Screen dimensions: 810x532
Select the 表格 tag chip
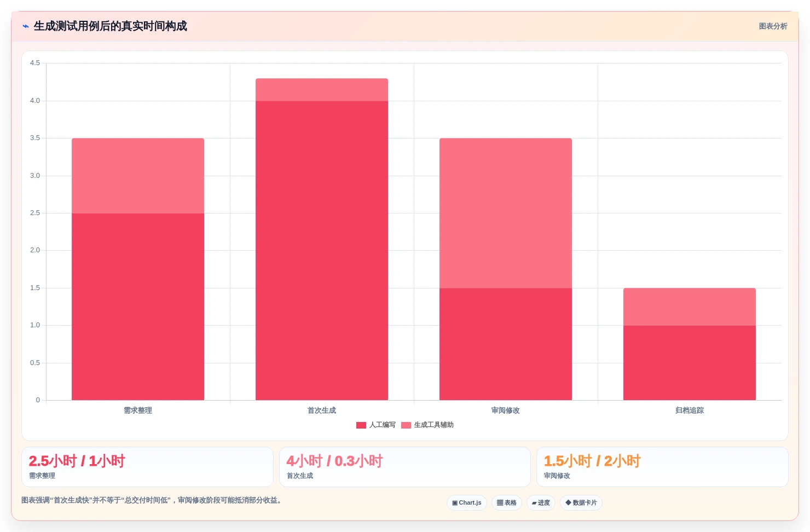coord(507,502)
